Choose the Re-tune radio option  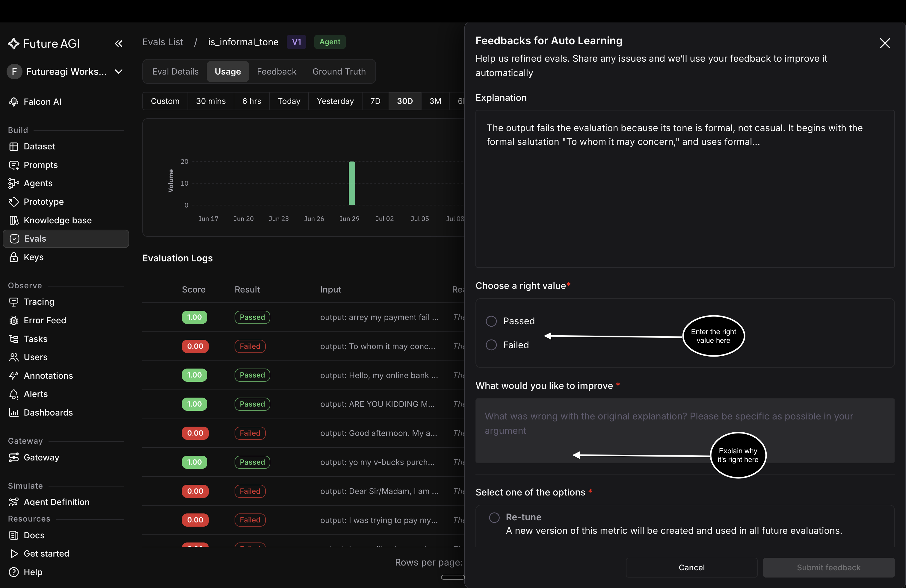(494, 518)
